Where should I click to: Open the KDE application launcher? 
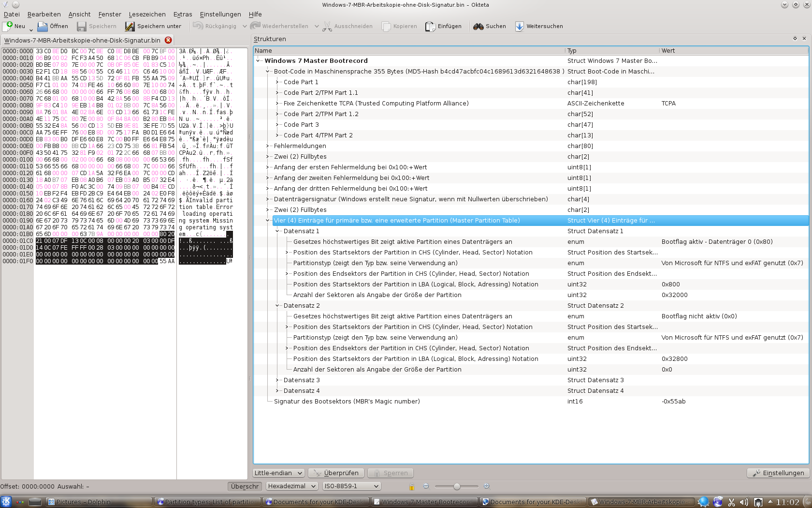pyautogui.click(x=6, y=502)
